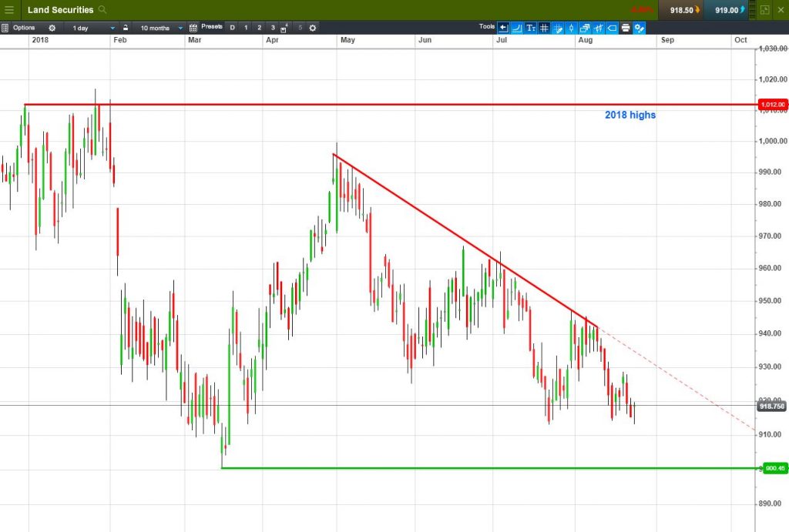Click the 1,030.00 price axis value

click(773, 49)
